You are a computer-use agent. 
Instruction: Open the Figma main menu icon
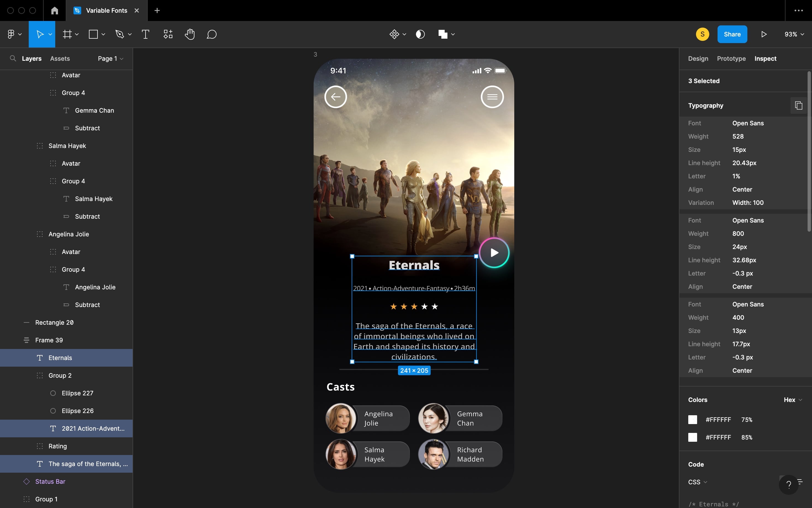[11, 34]
